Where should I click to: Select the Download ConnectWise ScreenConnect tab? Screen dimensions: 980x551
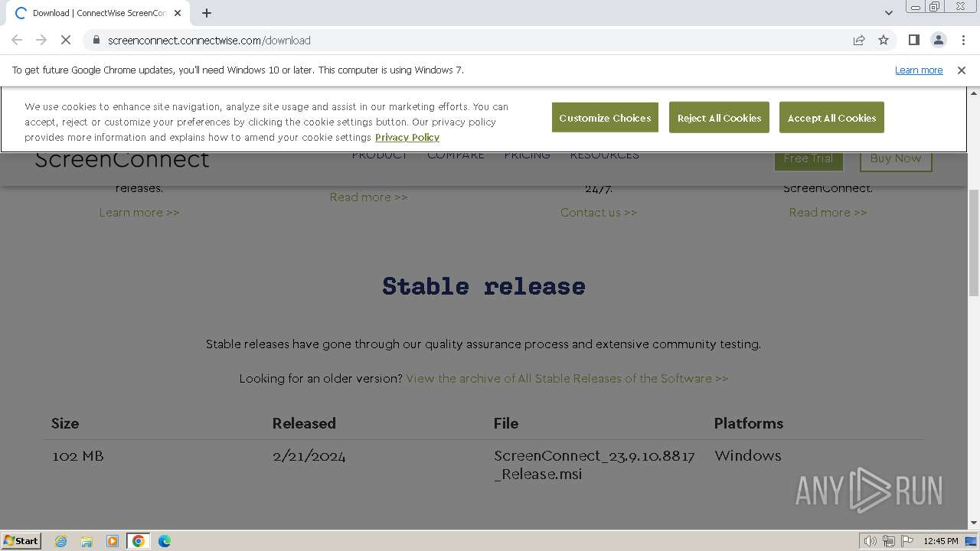(98, 13)
